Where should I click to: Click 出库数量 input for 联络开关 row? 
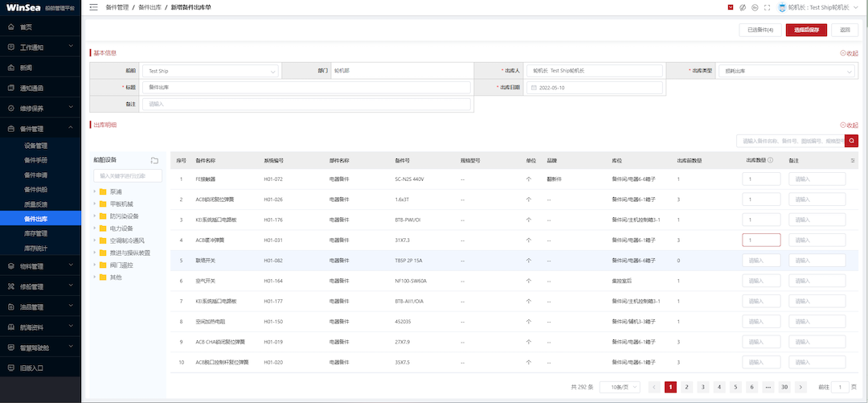tap(761, 260)
